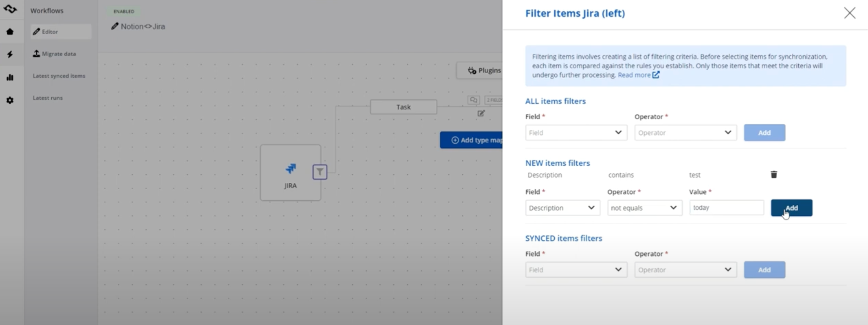Open the settings gear in the sidebar
The width and height of the screenshot is (868, 325).
[10, 100]
